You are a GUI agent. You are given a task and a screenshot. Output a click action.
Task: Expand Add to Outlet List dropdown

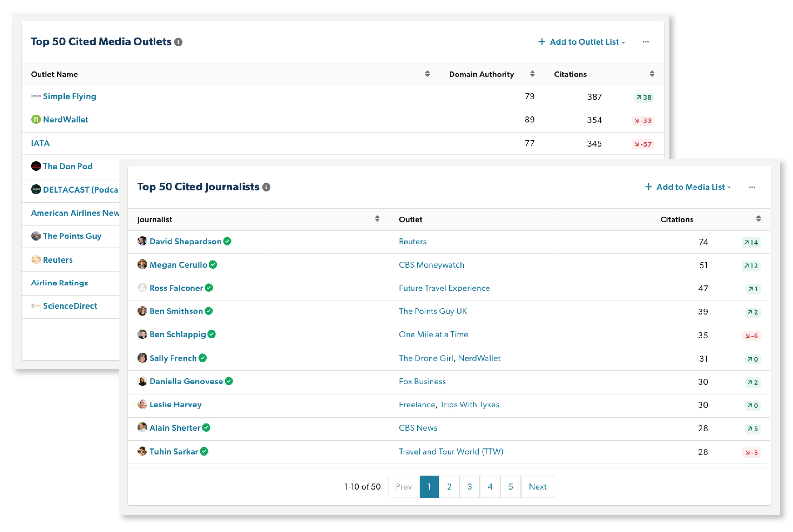click(582, 42)
